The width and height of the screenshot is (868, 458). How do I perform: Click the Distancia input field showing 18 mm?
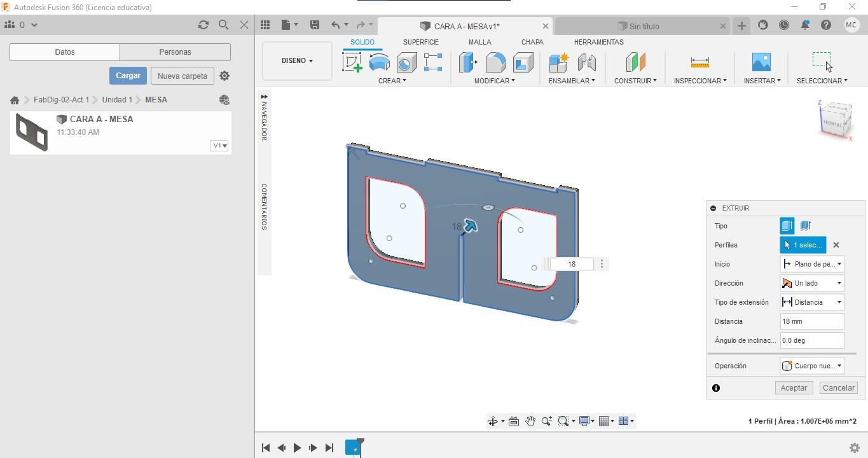pos(812,321)
